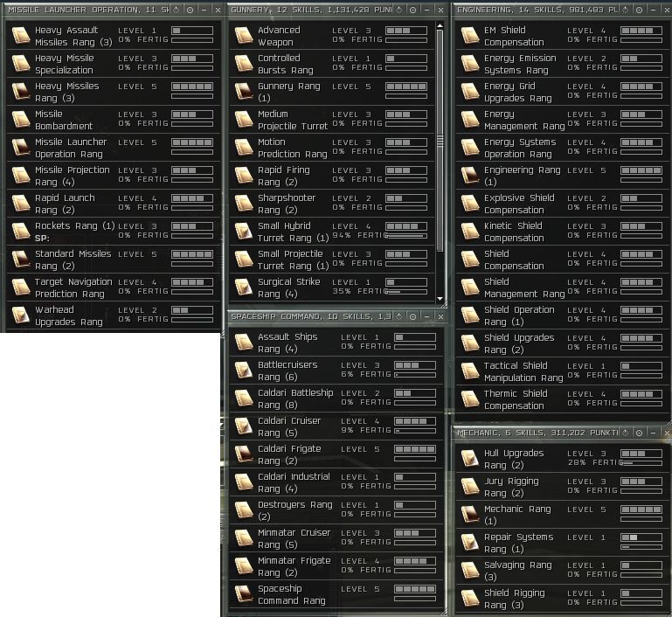
Task: Click the Target Navigation Prediction Rang row
Action: pos(113,288)
